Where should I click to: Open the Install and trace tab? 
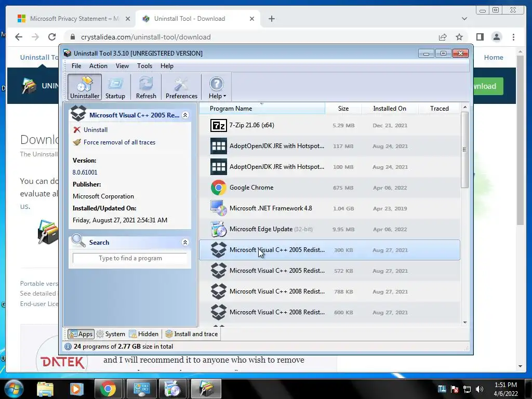click(x=192, y=334)
